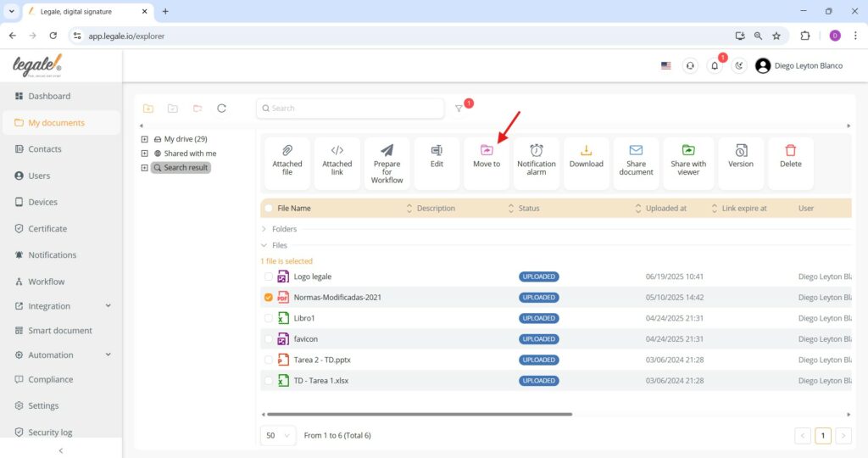
Task: Click the UPLOADED badge of Libro1
Action: point(538,318)
